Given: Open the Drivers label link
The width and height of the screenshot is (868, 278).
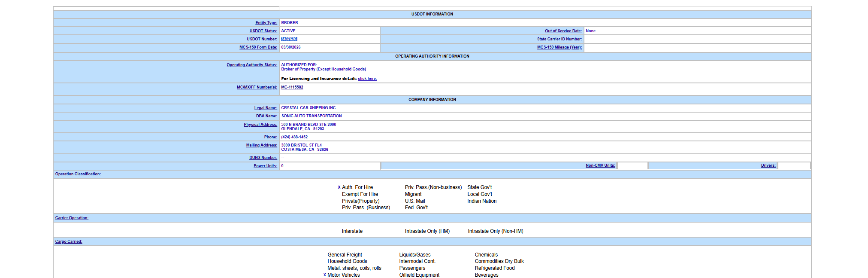Looking at the screenshot, I should [768, 165].
